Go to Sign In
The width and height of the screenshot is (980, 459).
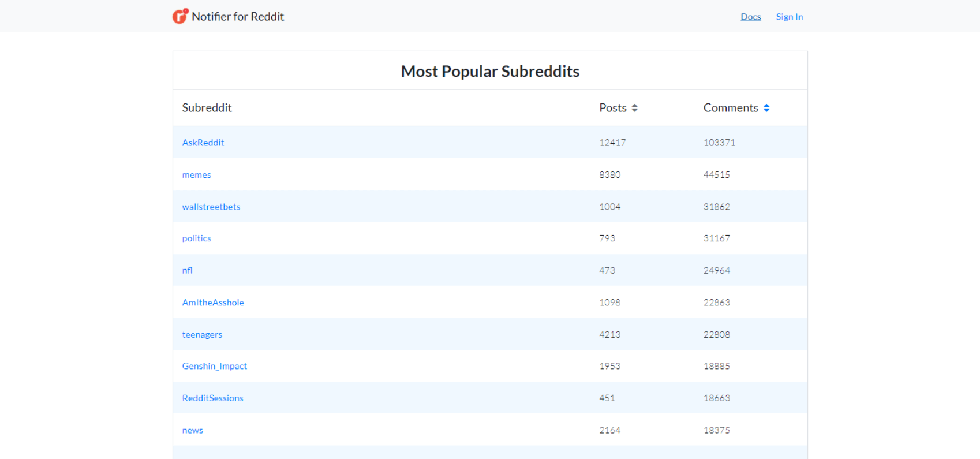click(789, 17)
